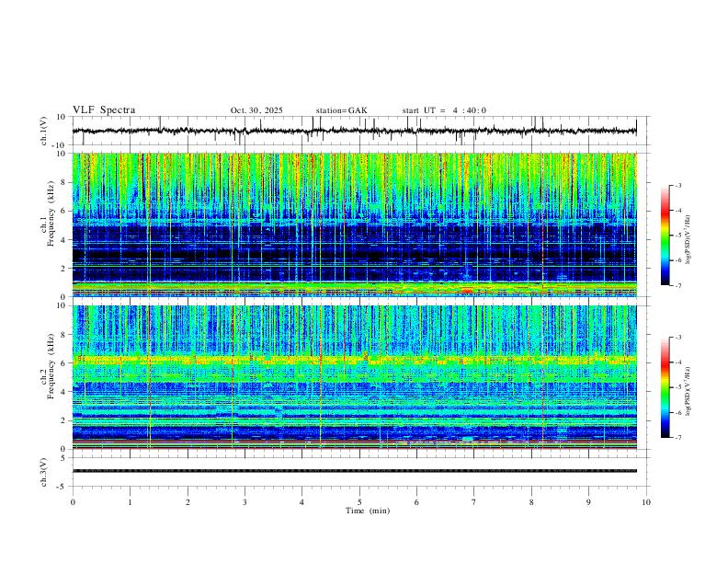Click the 'start UT = 4 :40: 0' text
The image size is (728, 563).
tap(444, 110)
